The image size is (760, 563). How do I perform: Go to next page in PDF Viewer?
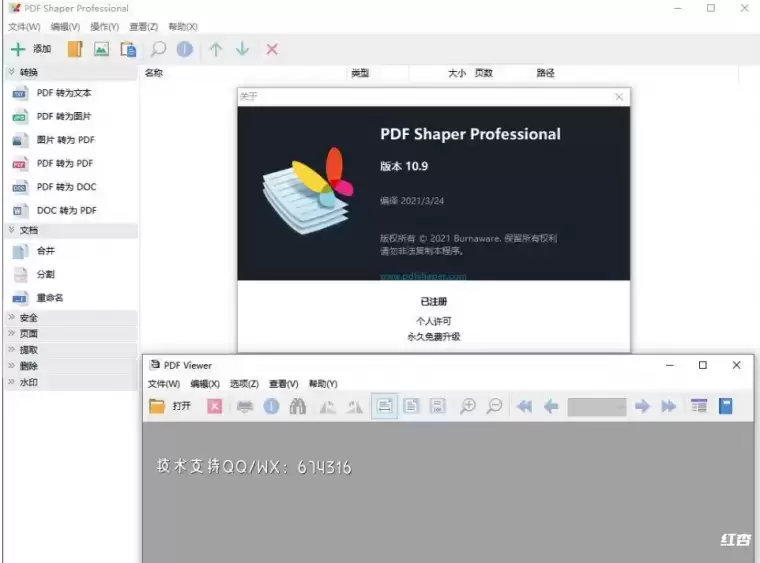coord(642,406)
